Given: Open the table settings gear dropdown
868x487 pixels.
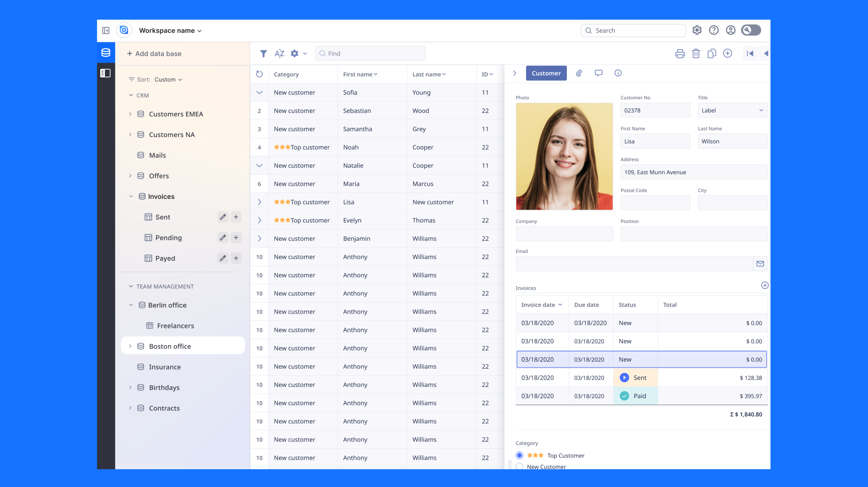Looking at the screenshot, I should [298, 53].
